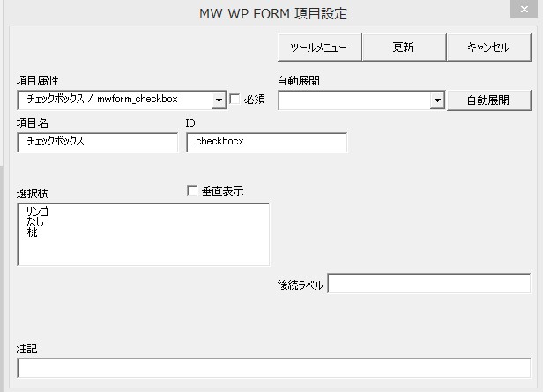Focus the ID field containing checkbocx

tap(266, 142)
